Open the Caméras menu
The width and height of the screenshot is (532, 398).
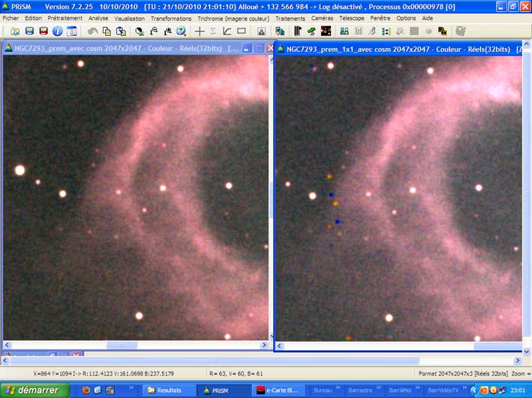click(322, 18)
